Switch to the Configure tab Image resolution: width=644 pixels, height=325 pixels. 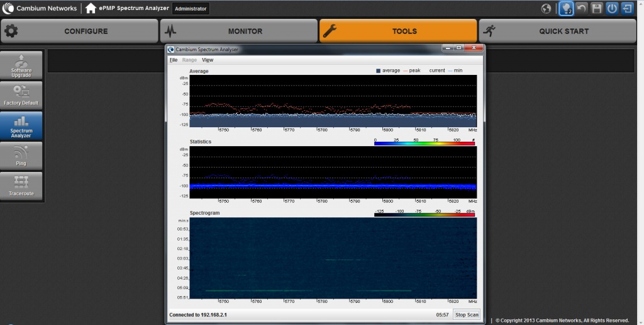click(79, 31)
